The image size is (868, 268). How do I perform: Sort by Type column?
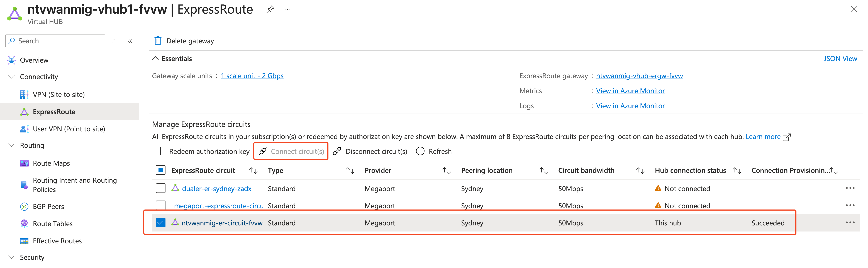tap(350, 170)
